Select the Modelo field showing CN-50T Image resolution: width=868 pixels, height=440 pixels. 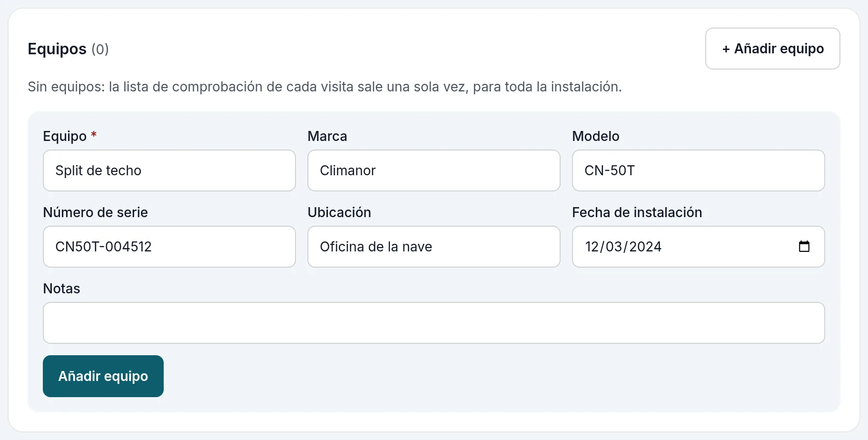(699, 170)
